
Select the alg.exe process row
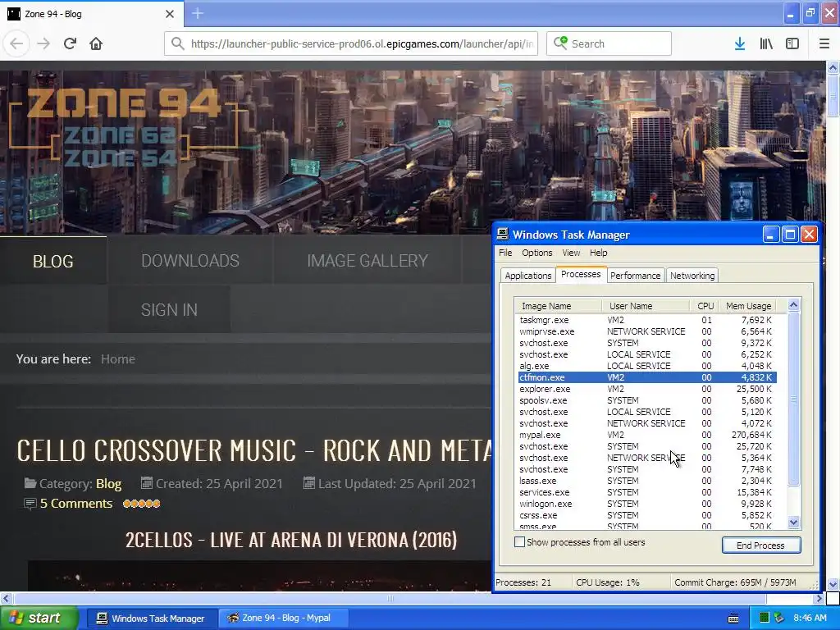tap(647, 366)
